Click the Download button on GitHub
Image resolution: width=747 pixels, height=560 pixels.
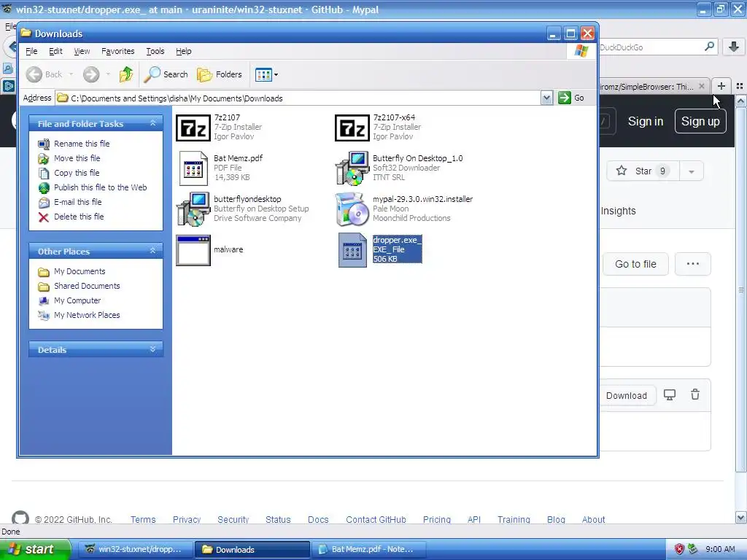[627, 395]
